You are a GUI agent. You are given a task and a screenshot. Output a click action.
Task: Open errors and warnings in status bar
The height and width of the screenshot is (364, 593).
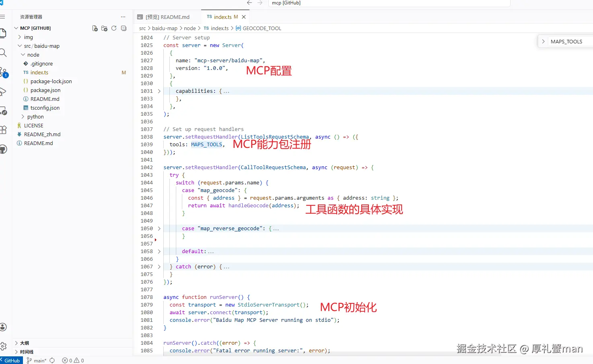73,360
